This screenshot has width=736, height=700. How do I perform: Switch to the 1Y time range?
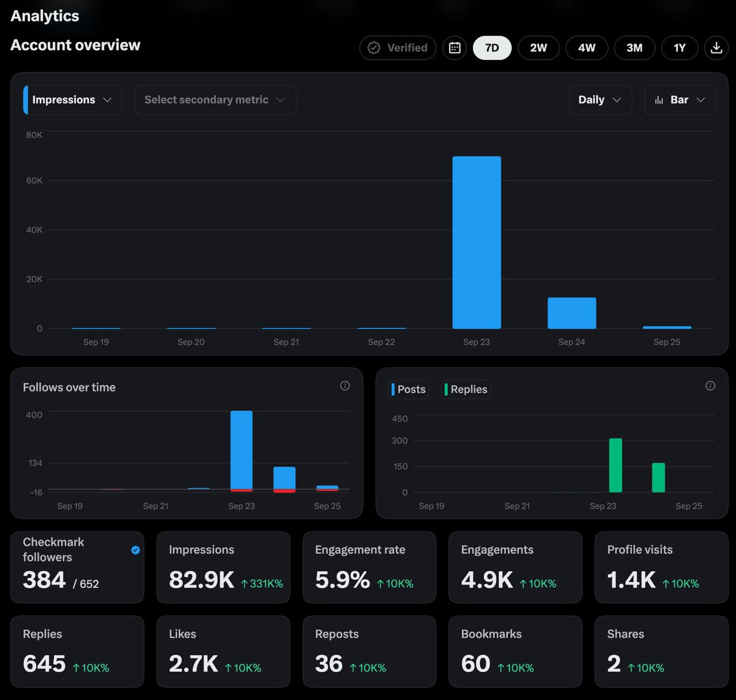680,48
